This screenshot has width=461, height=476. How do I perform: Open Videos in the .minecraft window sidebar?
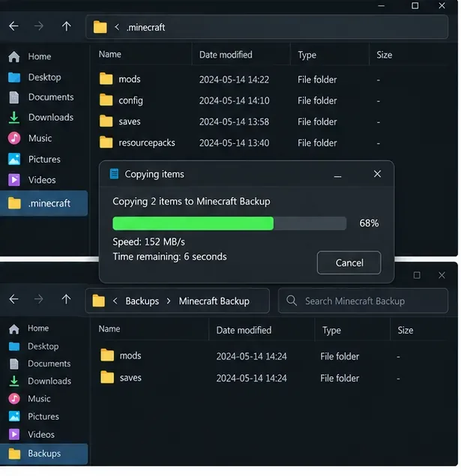(x=31, y=180)
